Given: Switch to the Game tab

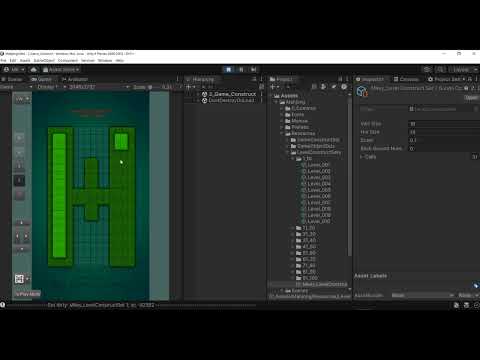Looking at the screenshot, I should [x=42, y=79].
